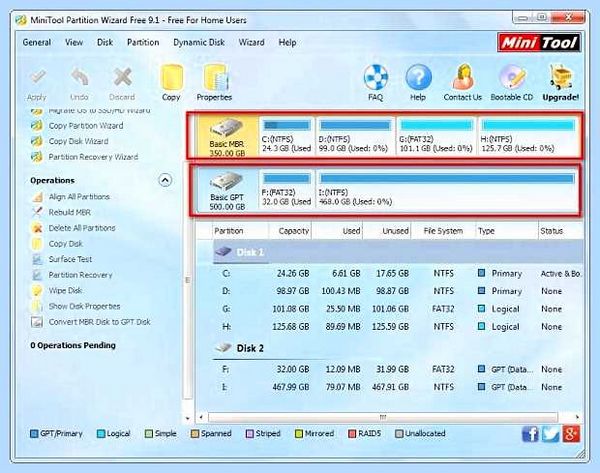Click the Surface Test icon
The width and height of the screenshot is (600, 473).
coord(37,259)
